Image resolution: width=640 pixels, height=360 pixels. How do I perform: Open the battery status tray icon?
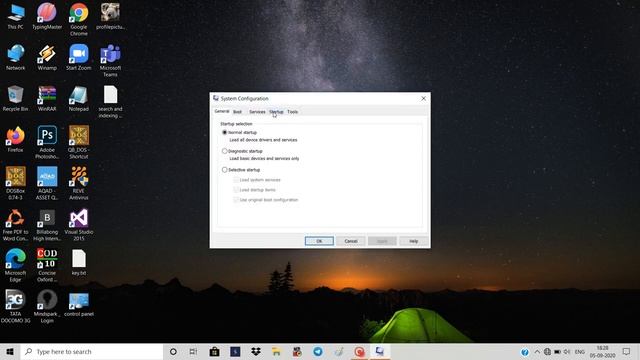click(557, 351)
